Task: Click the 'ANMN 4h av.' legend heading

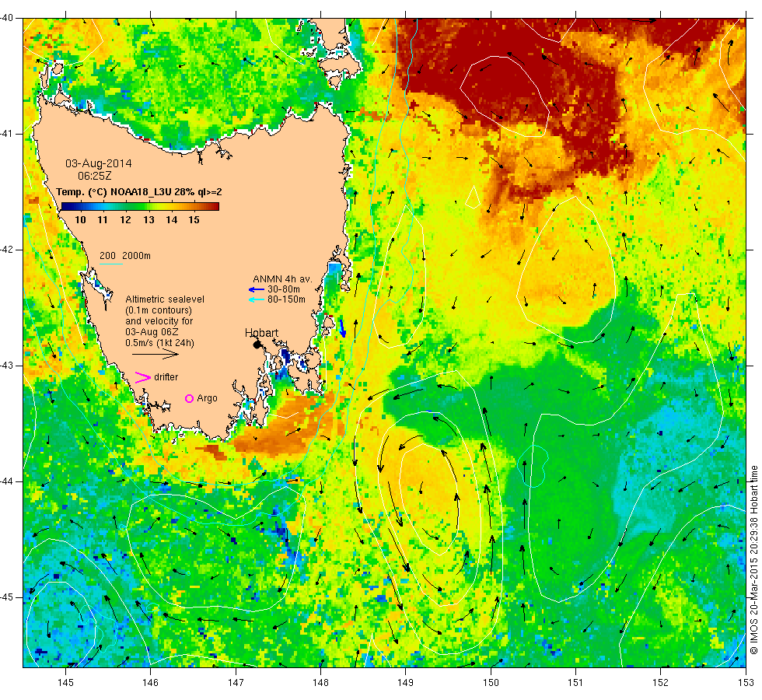Action: point(282,279)
